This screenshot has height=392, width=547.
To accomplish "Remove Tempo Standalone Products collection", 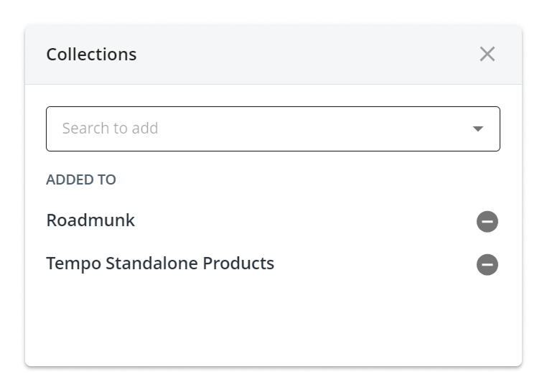I will (x=487, y=265).
